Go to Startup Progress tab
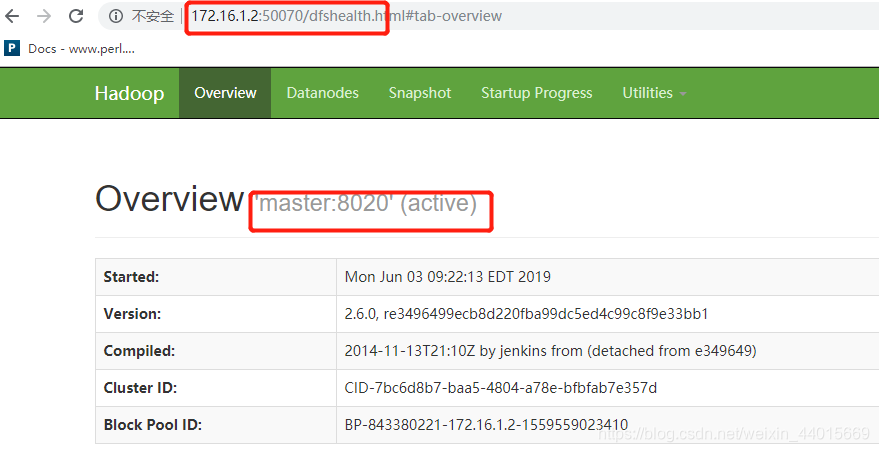Image resolution: width=879 pixels, height=452 pixels. tap(536, 93)
